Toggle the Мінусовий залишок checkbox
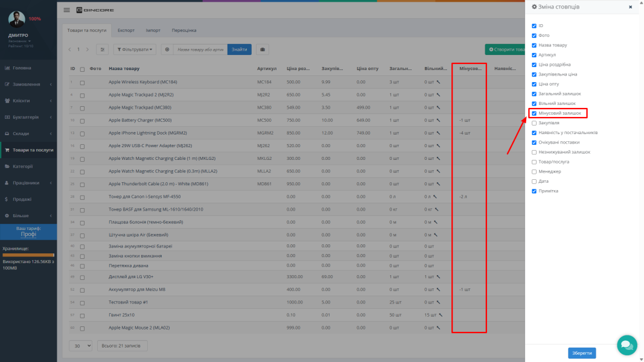 pos(534,113)
